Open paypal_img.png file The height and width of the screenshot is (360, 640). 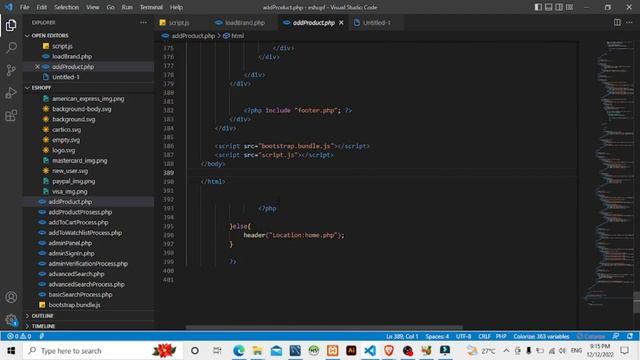(73, 181)
